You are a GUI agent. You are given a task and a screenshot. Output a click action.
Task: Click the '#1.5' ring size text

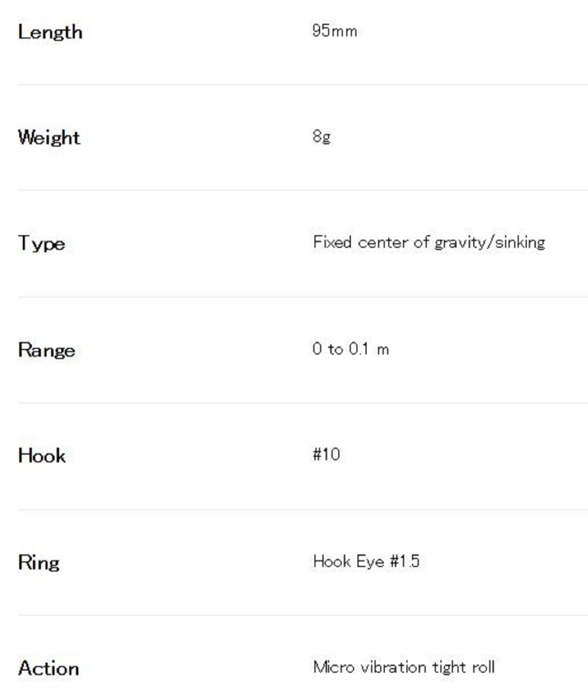[x=404, y=561]
